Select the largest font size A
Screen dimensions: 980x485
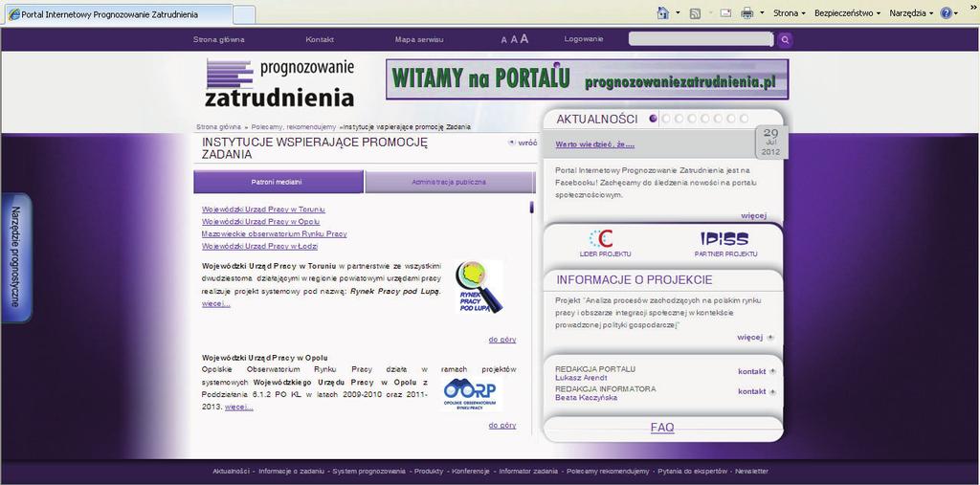pos(524,39)
